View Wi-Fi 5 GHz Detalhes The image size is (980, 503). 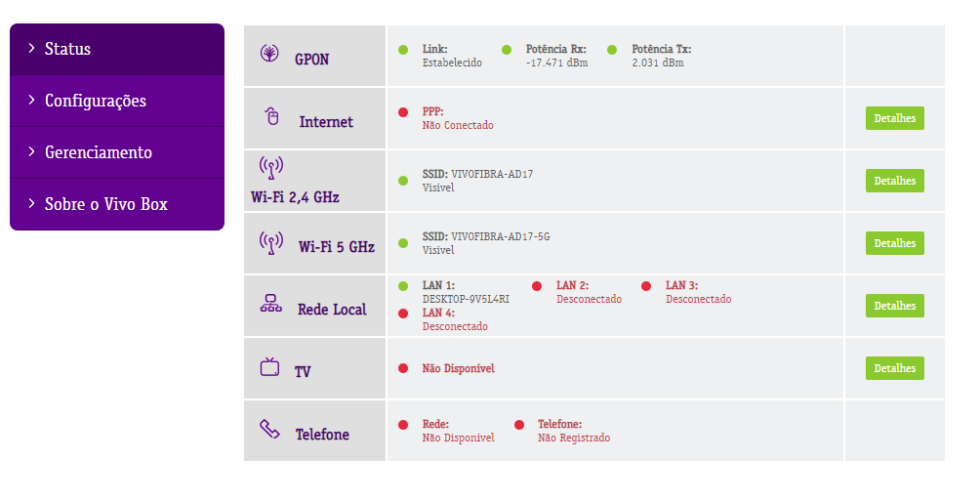pos(894,243)
